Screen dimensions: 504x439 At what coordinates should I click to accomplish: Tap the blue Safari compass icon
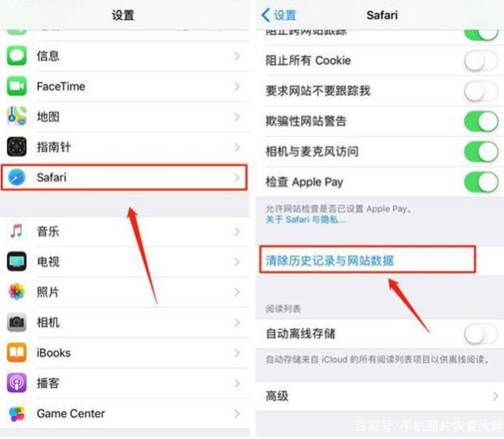tap(16, 177)
